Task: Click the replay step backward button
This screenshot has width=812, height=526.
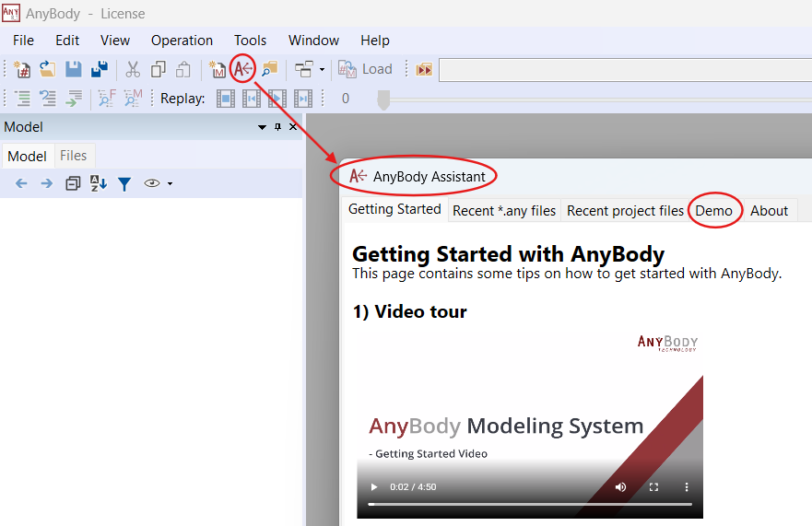Action: click(252, 99)
